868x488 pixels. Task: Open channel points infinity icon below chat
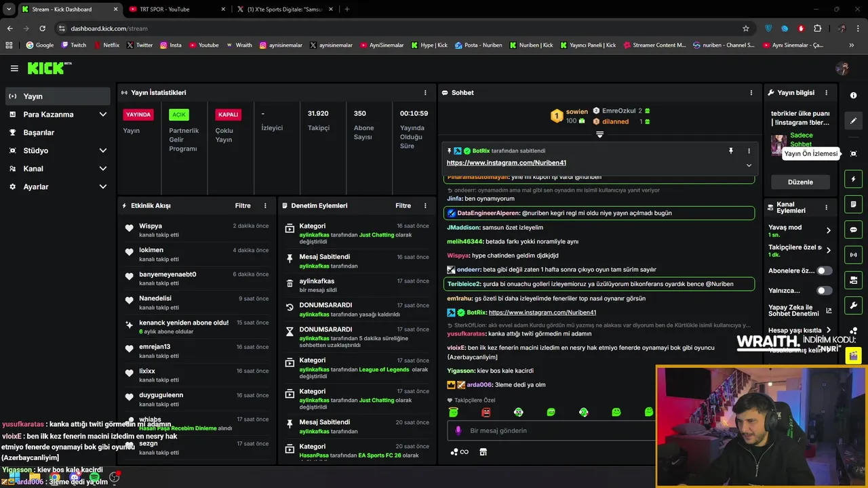[x=459, y=452]
